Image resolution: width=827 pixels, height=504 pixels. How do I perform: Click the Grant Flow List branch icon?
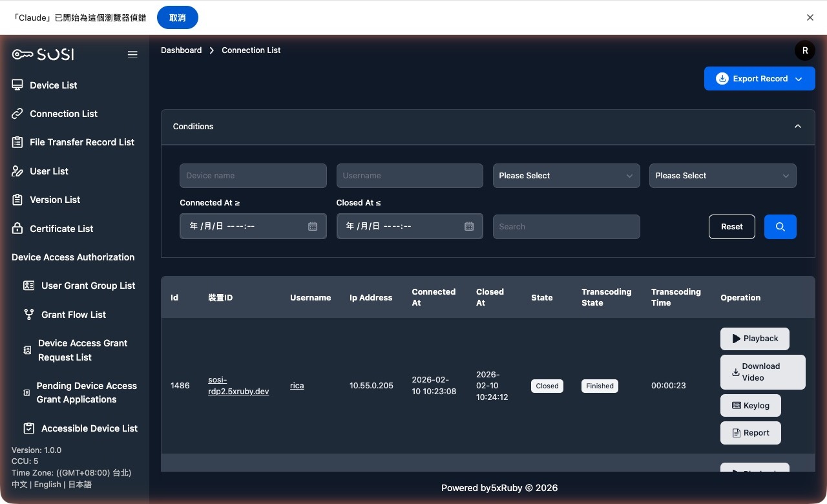29,315
